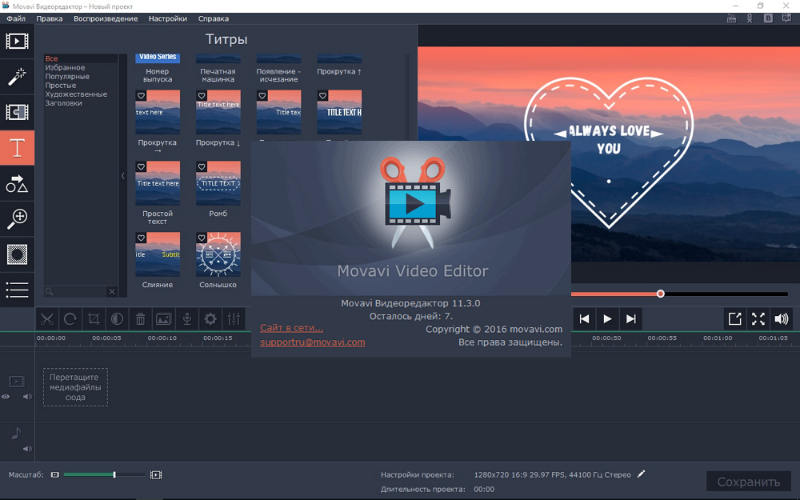Switch preview to full screen
The height and width of the screenshot is (500, 800).
point(758,319)
